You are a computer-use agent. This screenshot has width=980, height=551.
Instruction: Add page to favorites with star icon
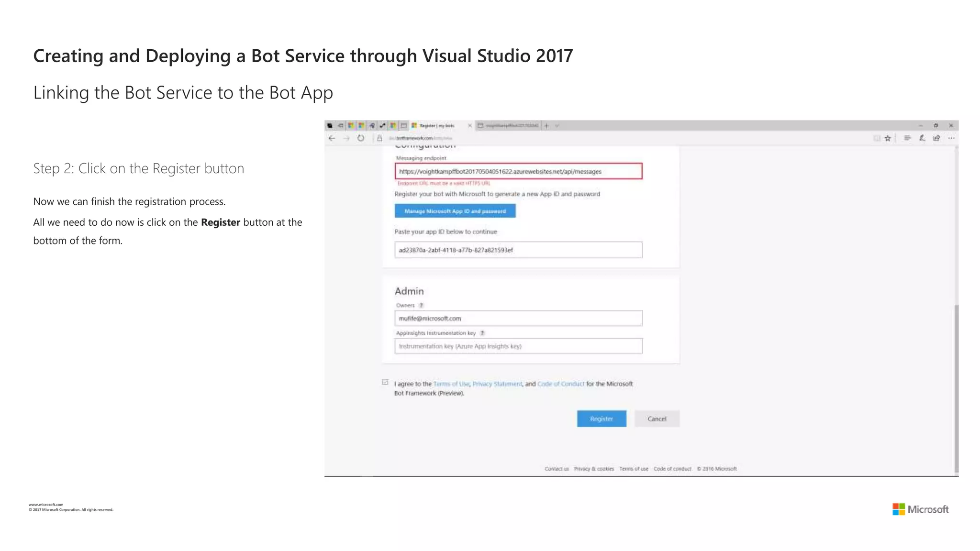(888, 138)
